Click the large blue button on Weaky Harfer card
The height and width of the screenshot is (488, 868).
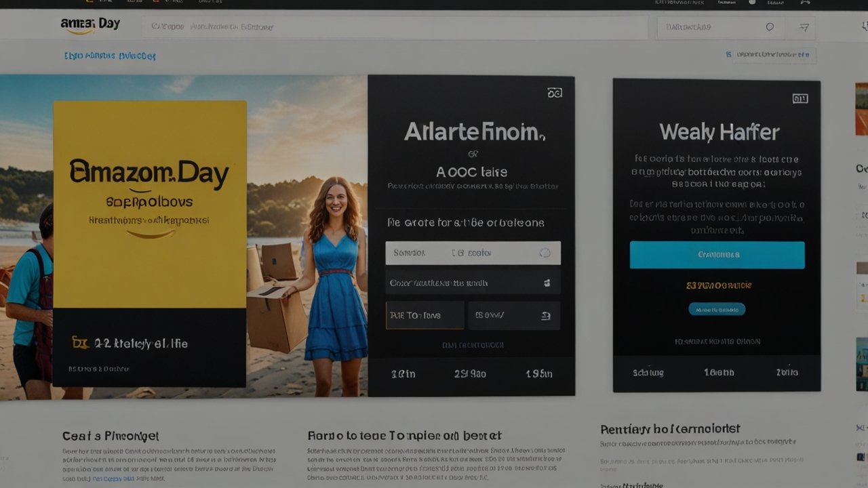(717, 255)
